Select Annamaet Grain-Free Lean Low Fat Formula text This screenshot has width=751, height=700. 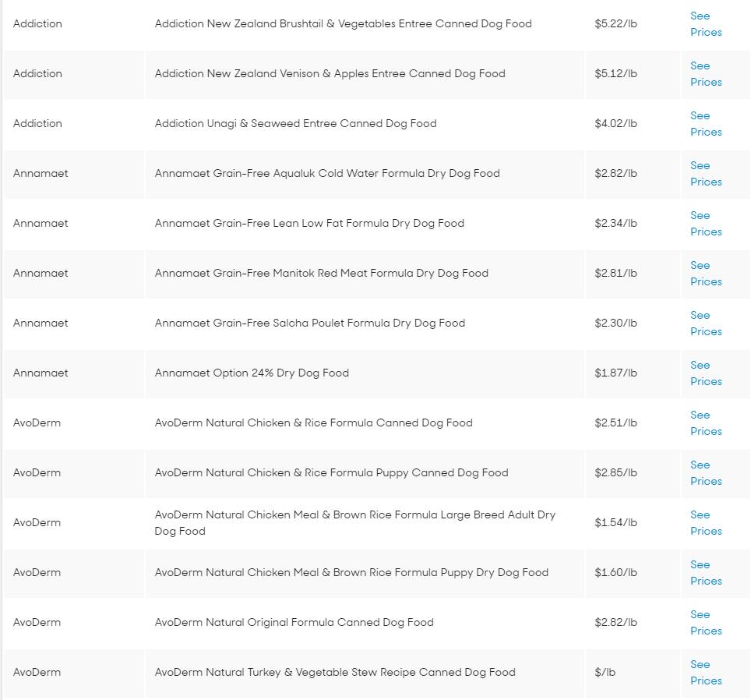[309, 223]
